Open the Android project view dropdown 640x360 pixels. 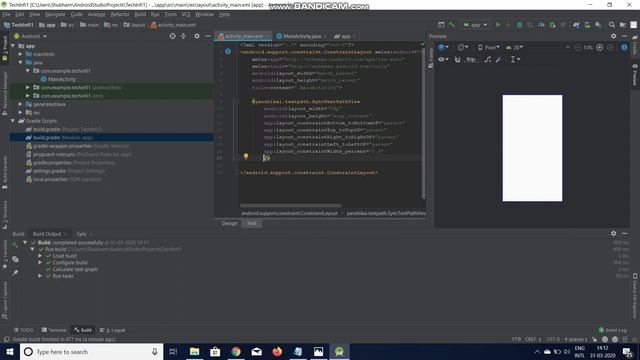tap(31, 36)
